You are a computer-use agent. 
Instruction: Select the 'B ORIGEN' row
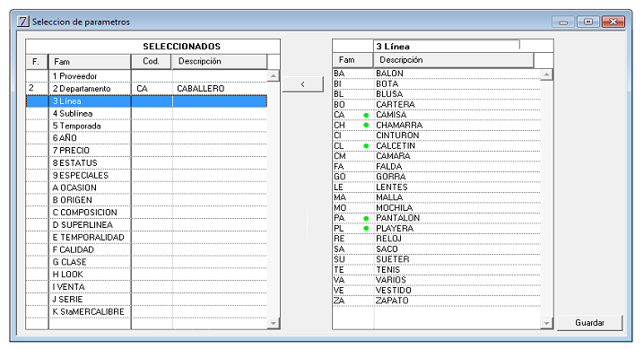coord(146,200)
